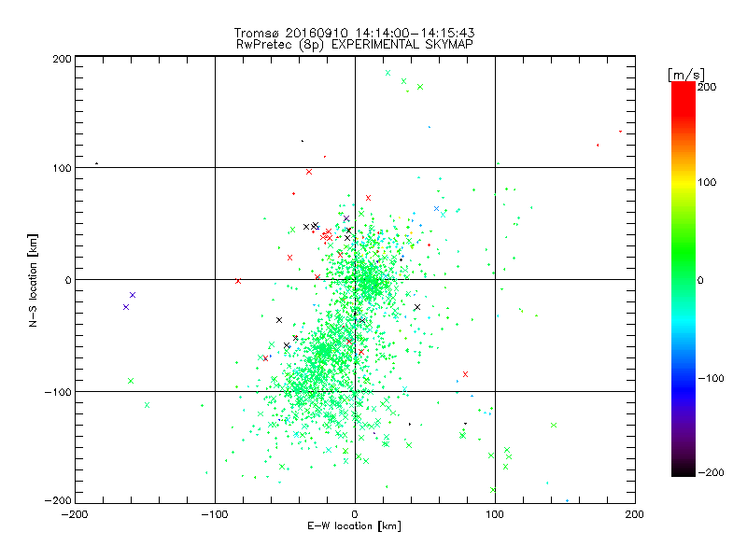Pick the E-W axis tick label "-100"
747x560 pixels.
click(215, 514)
